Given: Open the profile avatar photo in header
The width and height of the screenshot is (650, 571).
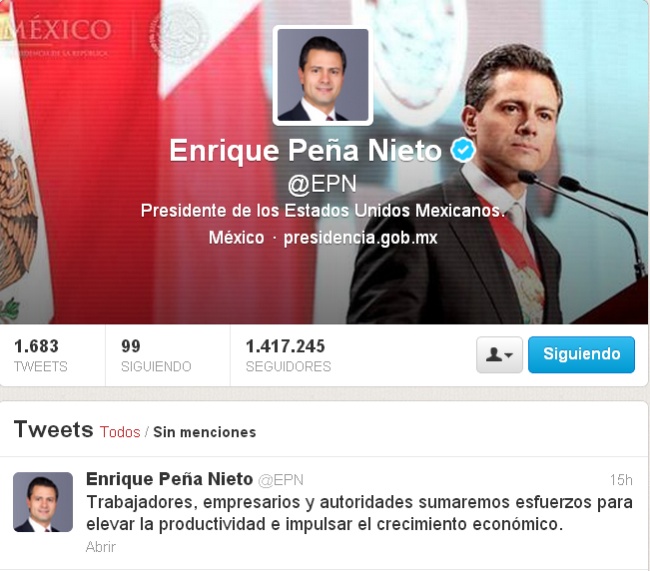Looking at the screenshot, I should tap(323, 75).
